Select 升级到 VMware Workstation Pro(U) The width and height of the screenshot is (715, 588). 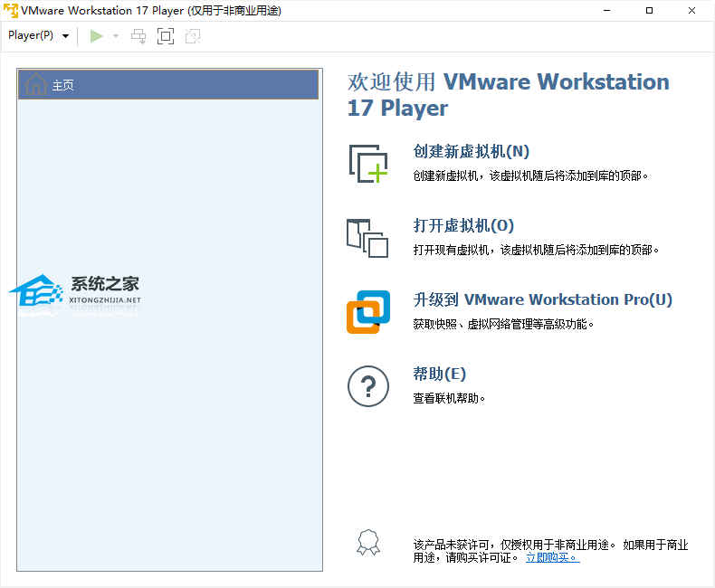(543, 299)
